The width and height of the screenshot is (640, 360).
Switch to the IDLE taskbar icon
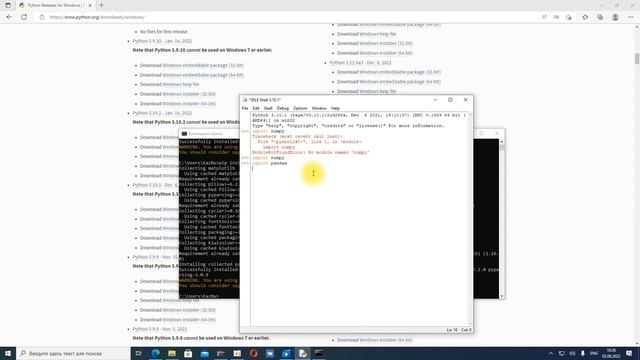(x=302, y=353)
